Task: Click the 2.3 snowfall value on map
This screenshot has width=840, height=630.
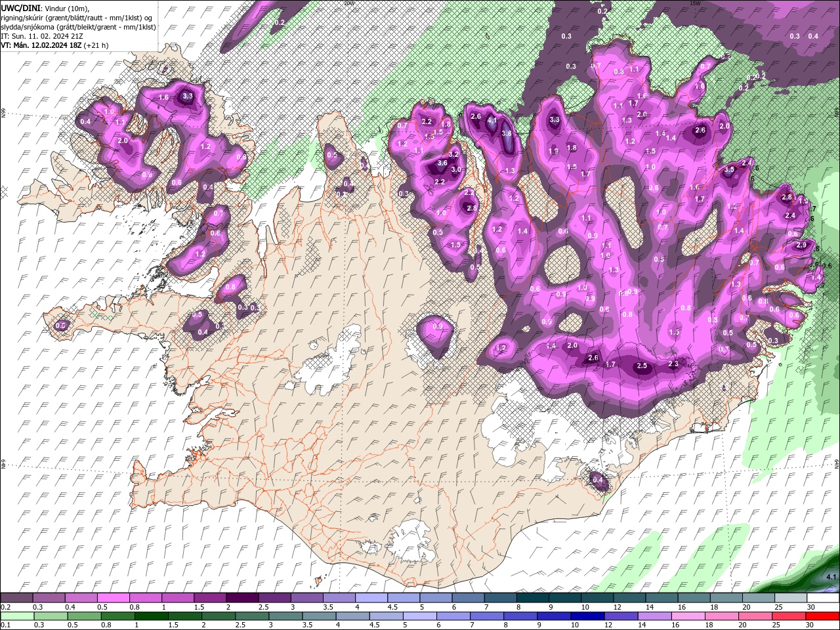Action: [673, 364]
